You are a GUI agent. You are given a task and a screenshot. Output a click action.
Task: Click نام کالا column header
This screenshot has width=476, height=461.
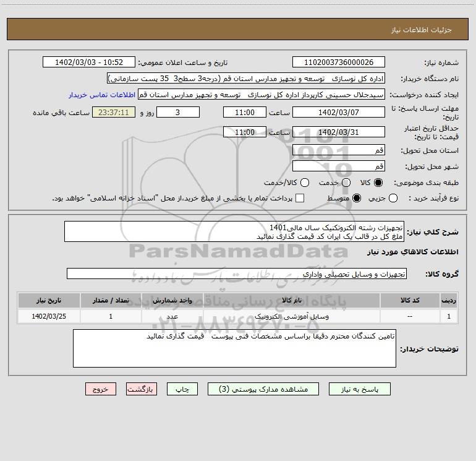[x=291, y=300]
